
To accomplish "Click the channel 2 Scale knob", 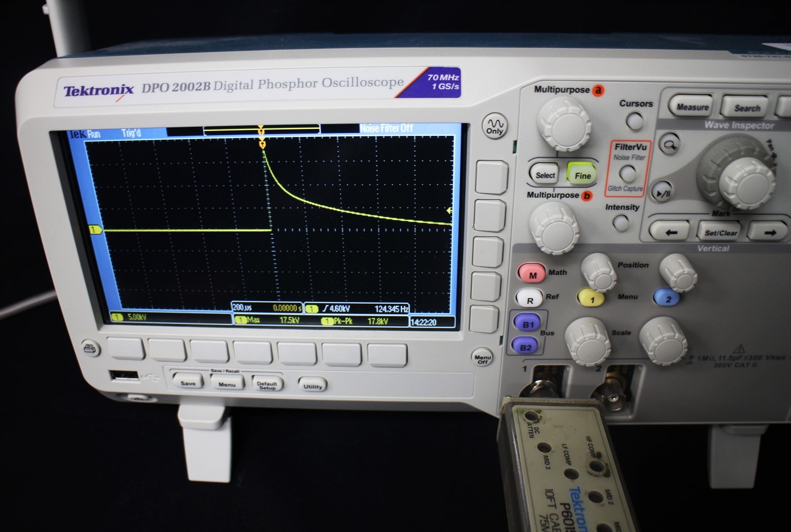I will coord(663,341).
